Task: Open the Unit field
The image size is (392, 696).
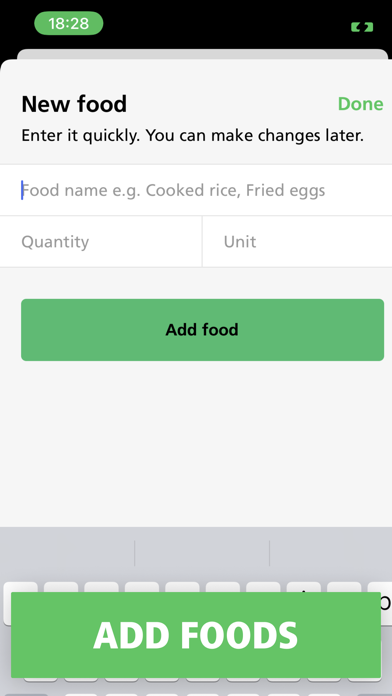Action: pos(297,241)
